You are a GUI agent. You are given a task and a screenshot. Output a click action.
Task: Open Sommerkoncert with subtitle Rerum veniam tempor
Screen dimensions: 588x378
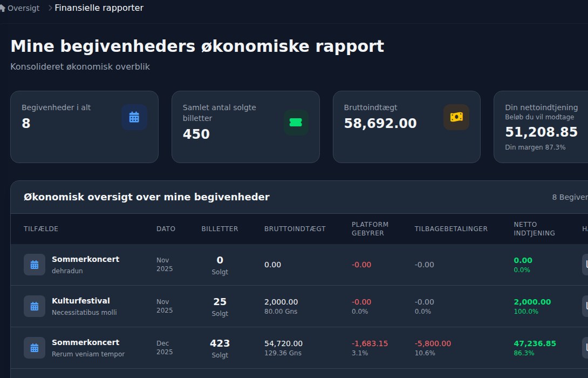(85, 342)
